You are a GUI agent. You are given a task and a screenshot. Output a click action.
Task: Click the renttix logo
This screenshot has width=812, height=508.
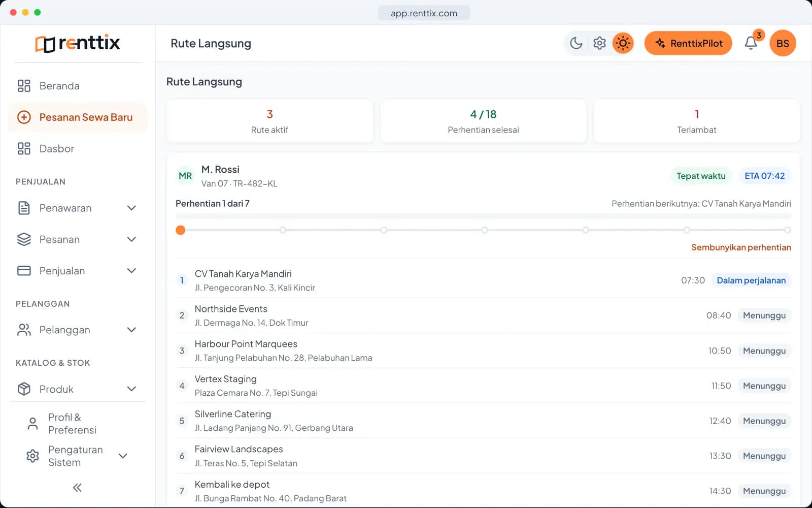click(x=78, y=43)
